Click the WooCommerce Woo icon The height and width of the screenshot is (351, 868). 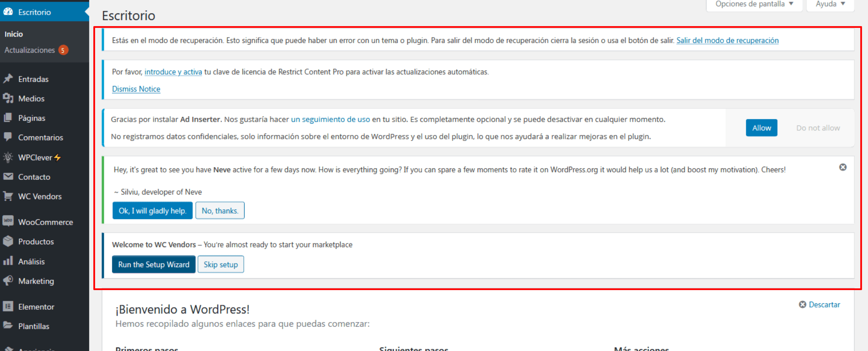click(x=8, y=221)
